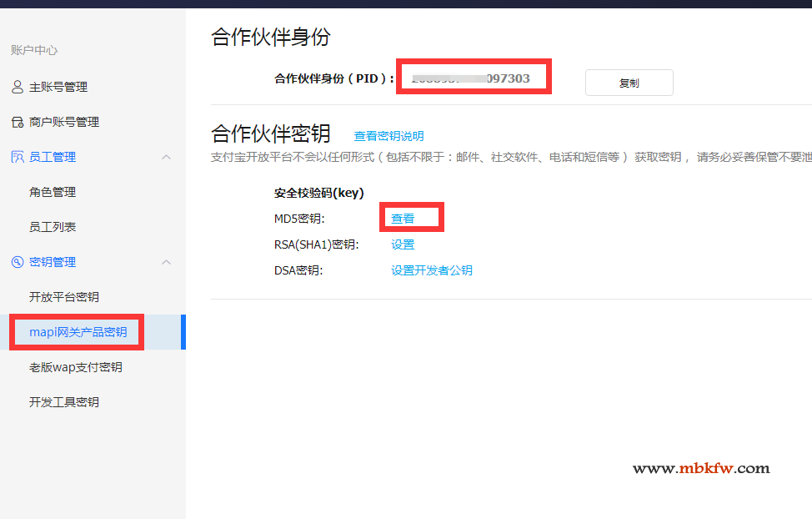Screen dimensions: 812x519
Task: Click the person icon beside 主账号管理
Action: 18,87
